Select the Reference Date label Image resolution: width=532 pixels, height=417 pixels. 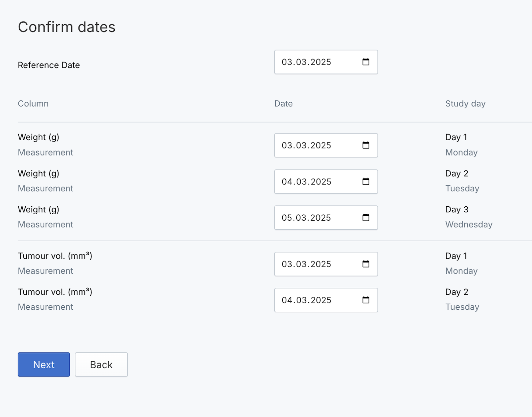click(x=49, y=65)
